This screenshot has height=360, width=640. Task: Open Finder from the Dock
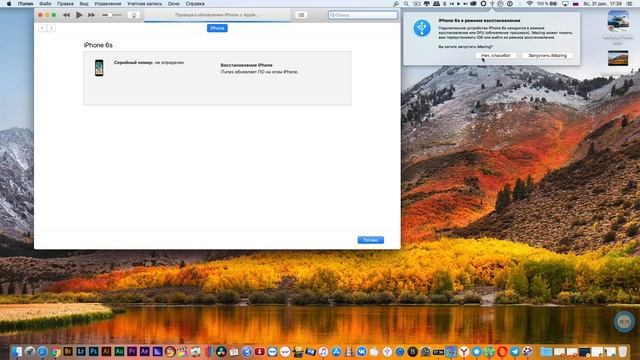point(17,351)
